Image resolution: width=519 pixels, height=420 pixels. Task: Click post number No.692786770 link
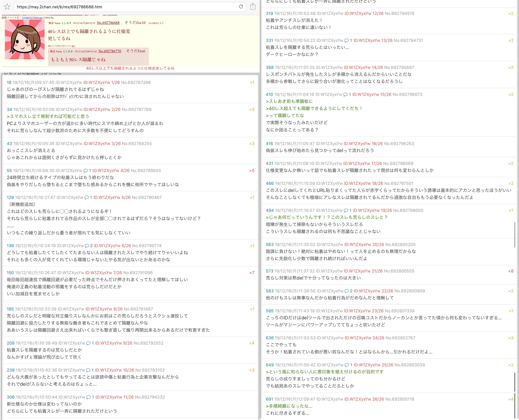[110, 51]
